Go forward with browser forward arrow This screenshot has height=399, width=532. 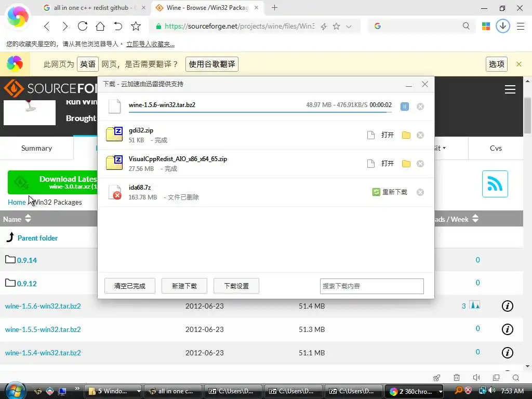(65, 26)
